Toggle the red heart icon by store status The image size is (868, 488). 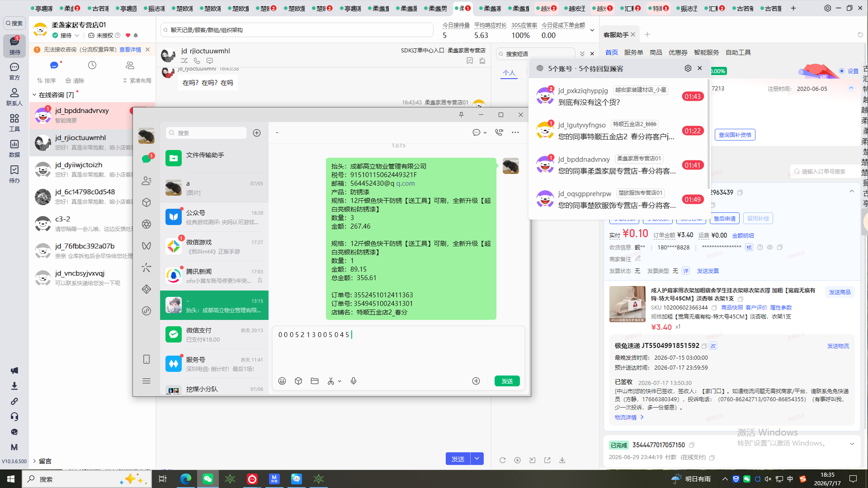point(128,35)
